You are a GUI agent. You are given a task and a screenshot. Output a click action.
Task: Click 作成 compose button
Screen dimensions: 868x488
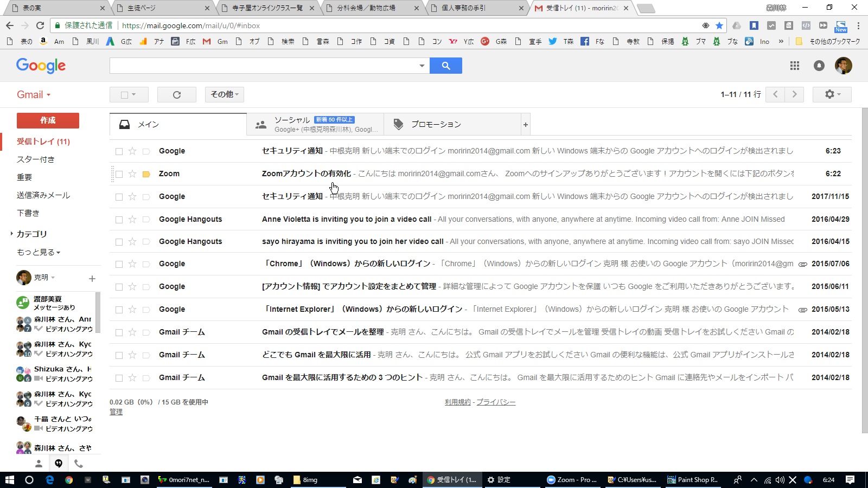[48, 120]
